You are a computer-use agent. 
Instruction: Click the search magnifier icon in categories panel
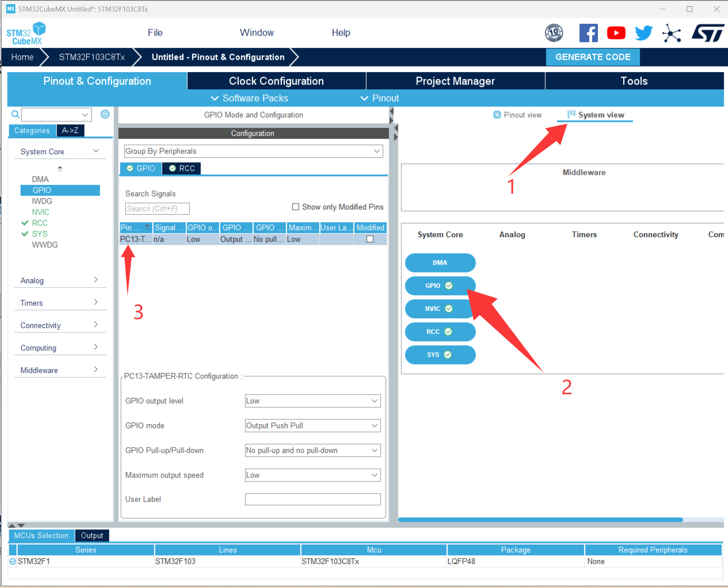click(x=15, y=114)
